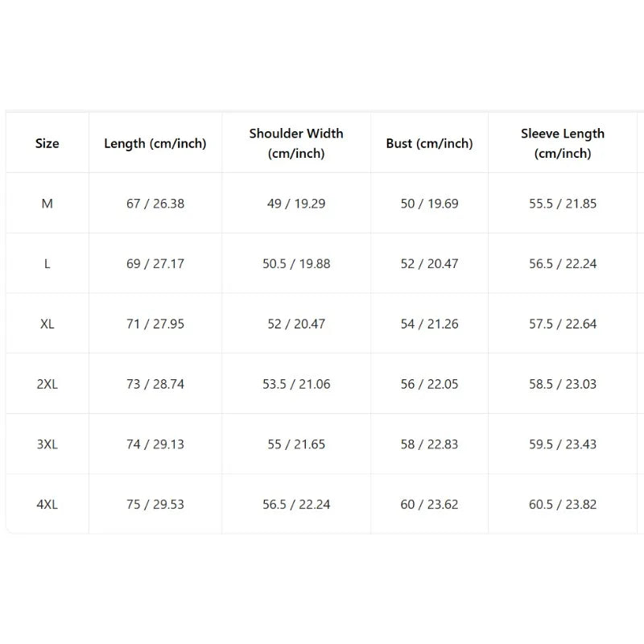Click the Sleeve Length column header
The width and height of the screenshot is (644, 644).
pyautogui.click(x=563, y=143)
